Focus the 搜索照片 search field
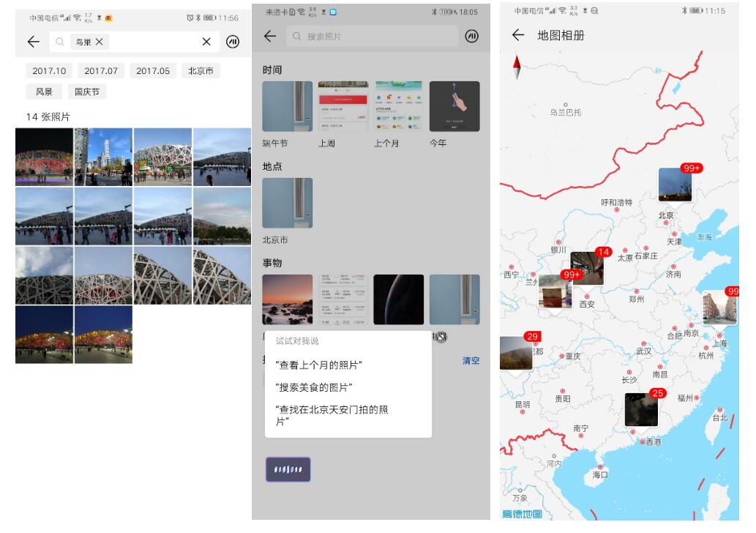 click(x=373, y=36)
